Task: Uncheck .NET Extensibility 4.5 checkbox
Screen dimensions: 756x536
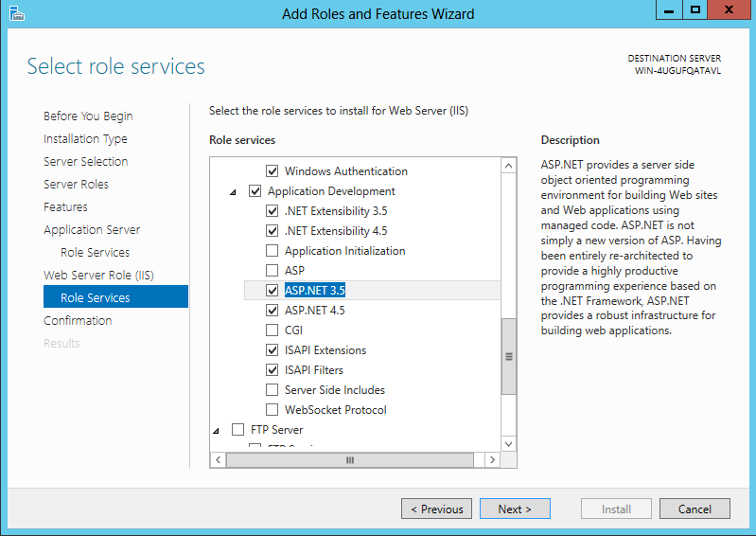Action: pos(272,231)
